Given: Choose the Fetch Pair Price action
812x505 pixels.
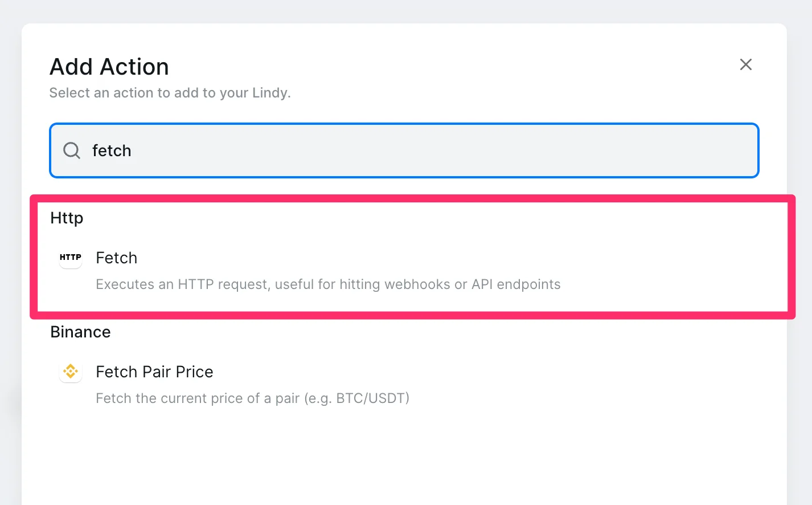Looking at the screenshot, I should tap(154, 372).
